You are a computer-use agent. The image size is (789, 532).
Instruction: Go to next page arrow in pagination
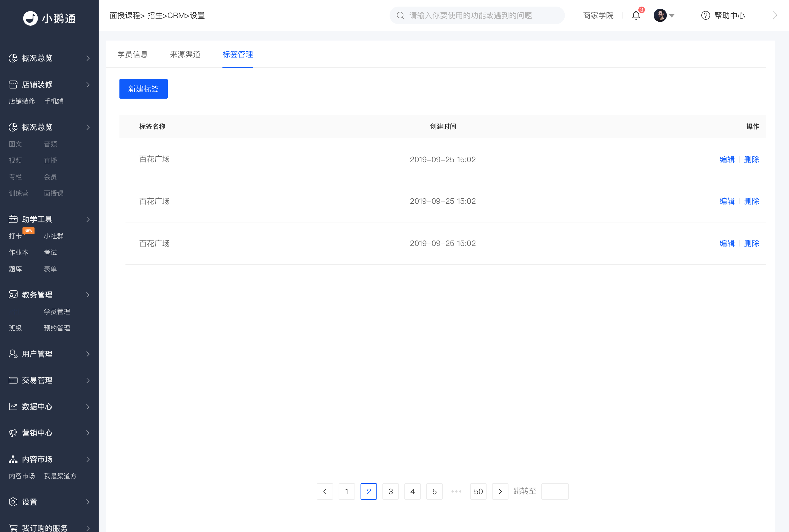pos(500,491)
